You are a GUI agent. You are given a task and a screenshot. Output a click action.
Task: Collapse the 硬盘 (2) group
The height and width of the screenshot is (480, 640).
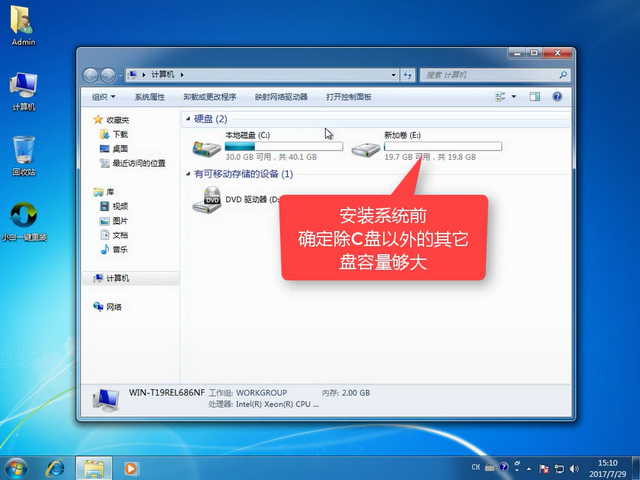[x=187, y=119]
